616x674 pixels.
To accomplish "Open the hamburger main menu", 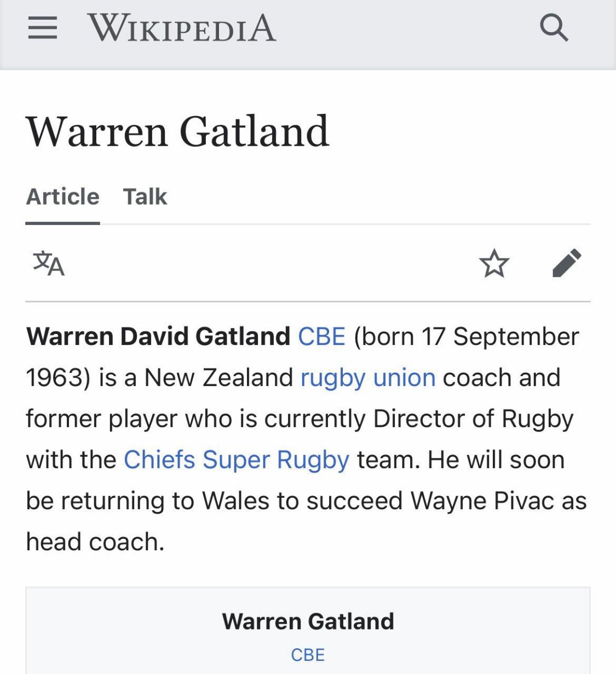I will [43, 27].
